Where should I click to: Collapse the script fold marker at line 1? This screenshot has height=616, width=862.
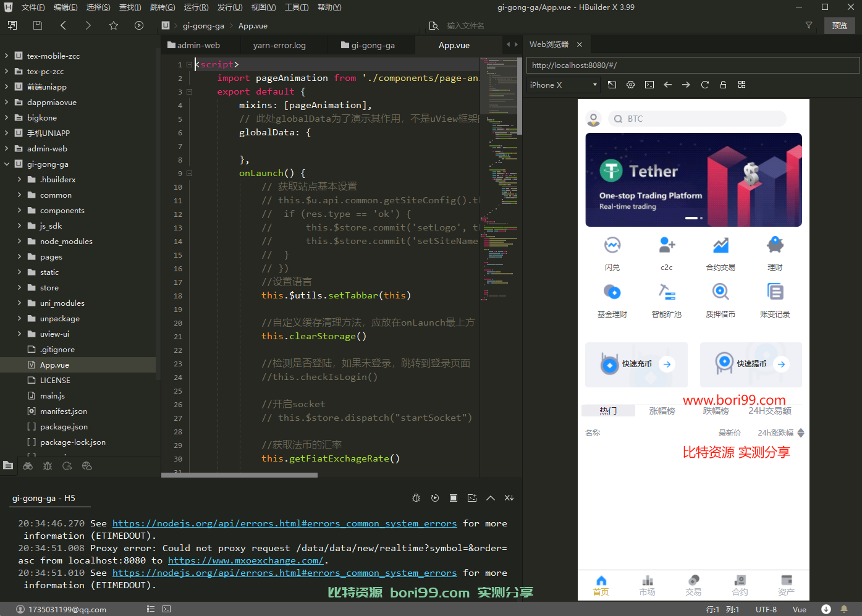190,65
